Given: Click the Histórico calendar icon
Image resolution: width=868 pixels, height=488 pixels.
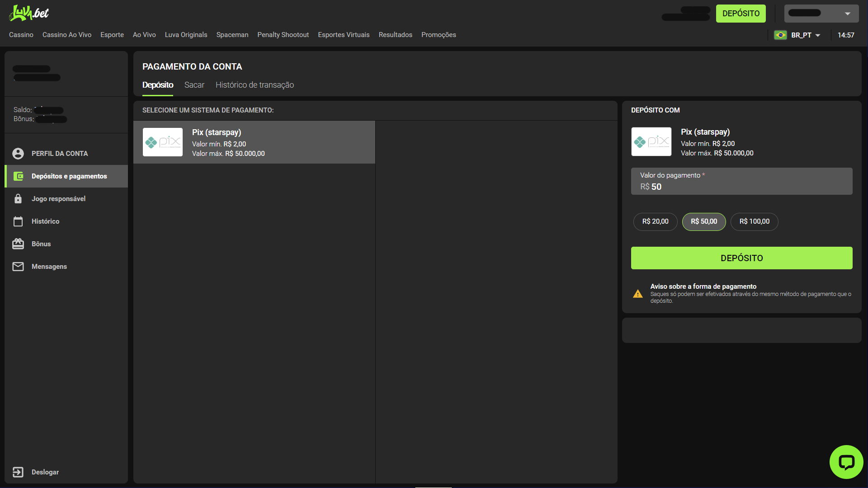Looking at the screenshot, I should coord(18,221).
